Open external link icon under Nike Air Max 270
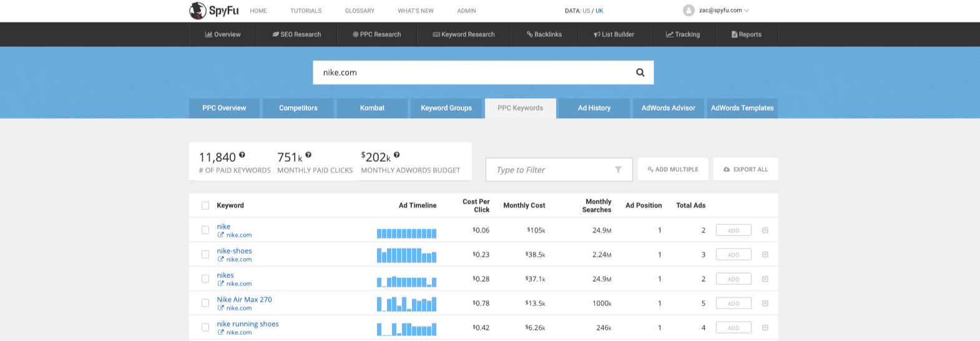 (220, 308)
